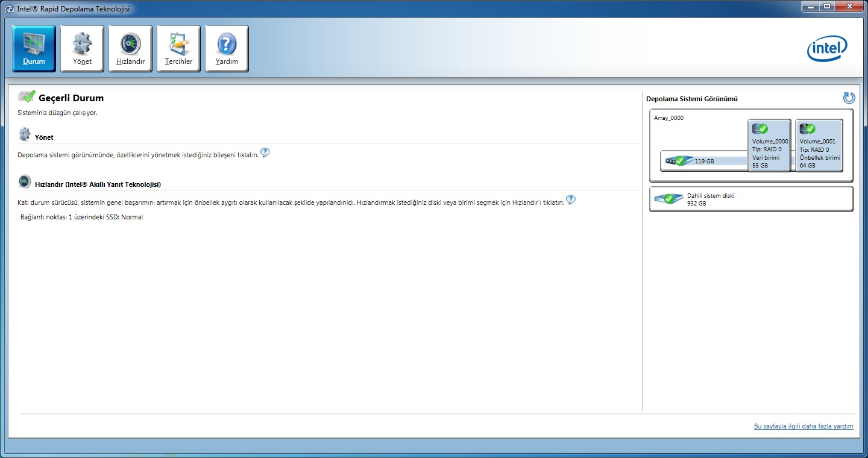Select the 932 GB internal system disk
The image size is (868, 458).
750,199
